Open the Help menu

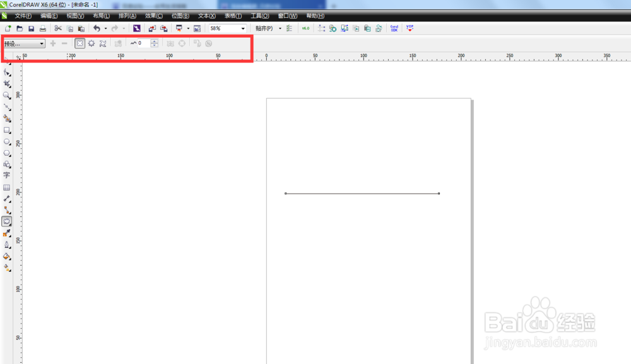click(x=315, y=16)
